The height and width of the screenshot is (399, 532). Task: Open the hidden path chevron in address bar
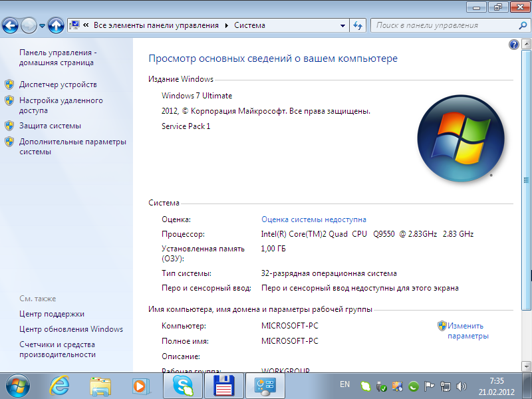[x=86, y=25]
